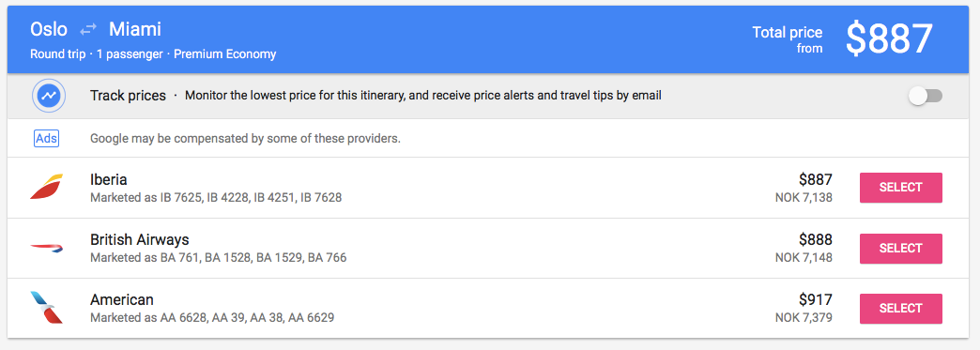Click the Ads badge label
This screenshot has width=980, height=350.
(x=46, y=138)
